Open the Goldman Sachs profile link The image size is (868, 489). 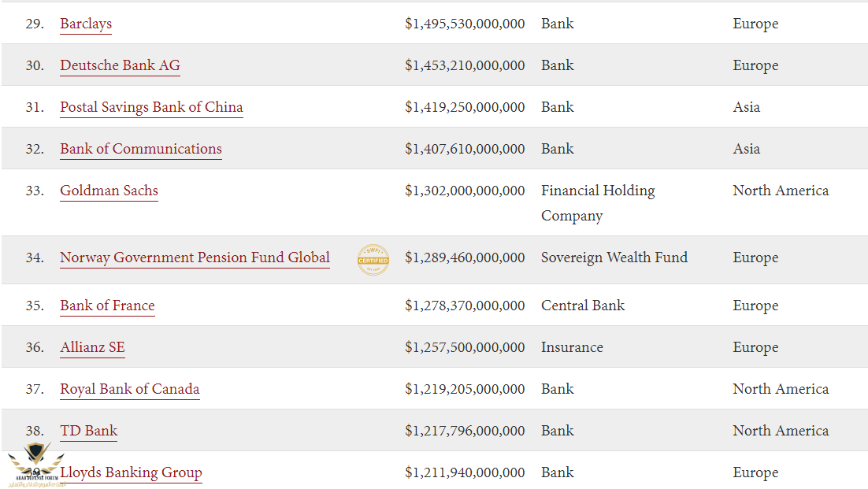click(x=109, y=191)
